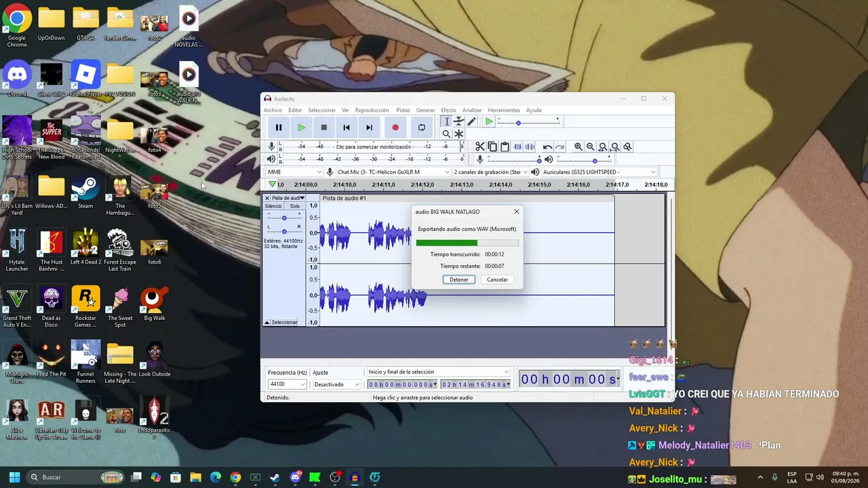Click the Fit project to width icon
The width and height of the screenshot is (868, 488).
[615, 147]
